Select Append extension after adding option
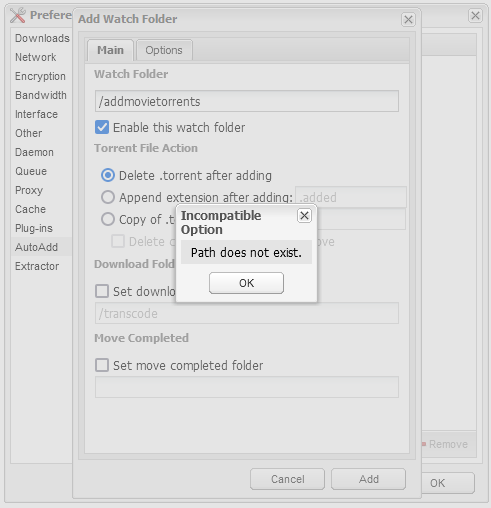This screenshot has width=491, height=508. click(108, 197)
